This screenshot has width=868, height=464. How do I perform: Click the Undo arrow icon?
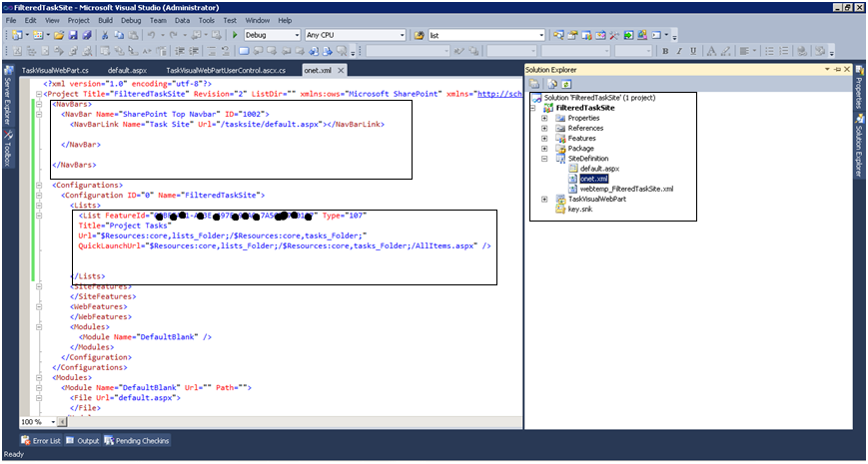coord(151,35)
